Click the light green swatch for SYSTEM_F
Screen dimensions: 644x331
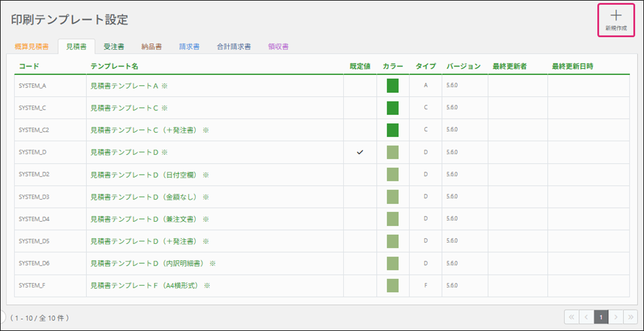point(392,286)
